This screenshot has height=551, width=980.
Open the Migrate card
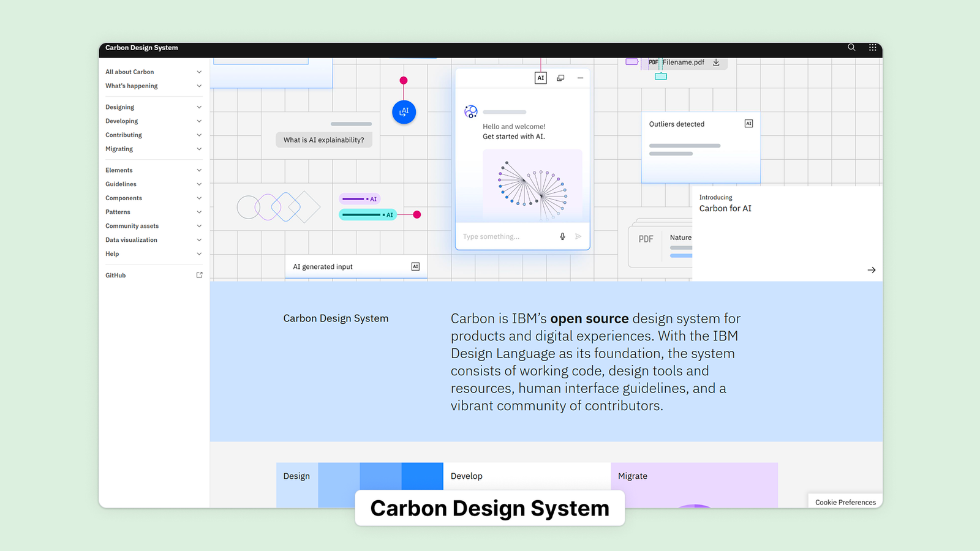[x=694, y=485]
